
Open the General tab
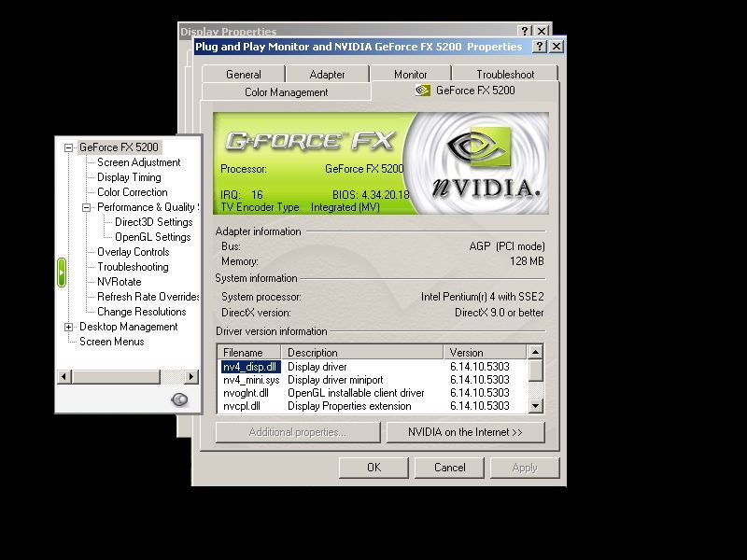(244, 75)
